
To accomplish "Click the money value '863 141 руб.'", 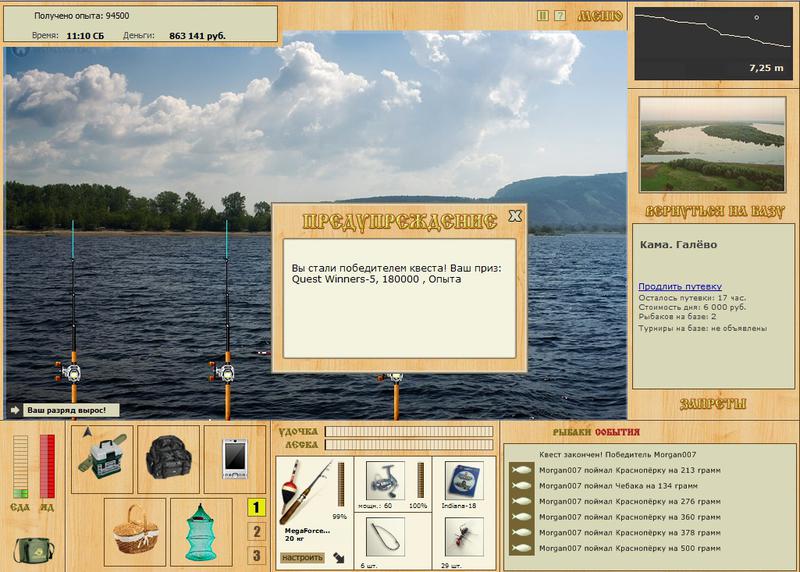I will pyautogui.click(x=197, y=36).
